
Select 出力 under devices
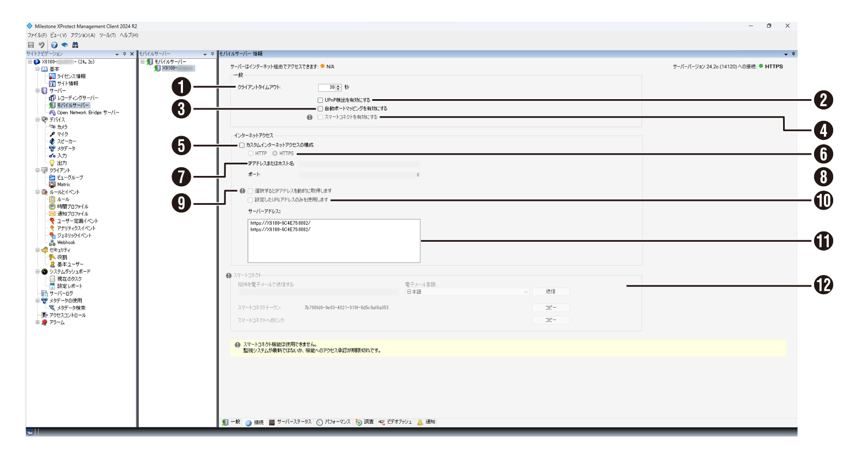(62, 163)
